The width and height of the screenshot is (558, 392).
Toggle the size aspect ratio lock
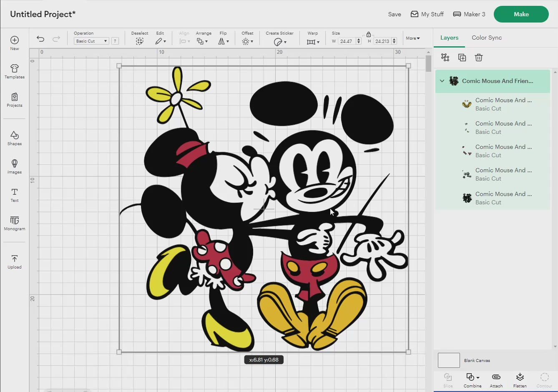(x=369, y=35)
